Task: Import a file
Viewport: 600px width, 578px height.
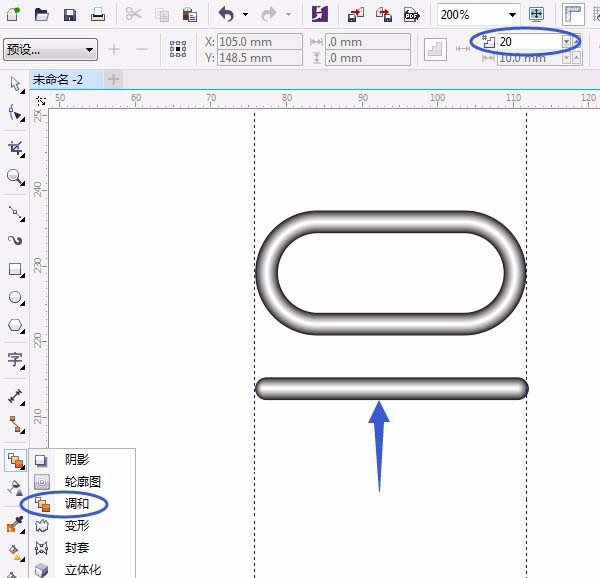Action: coord(355,15)
